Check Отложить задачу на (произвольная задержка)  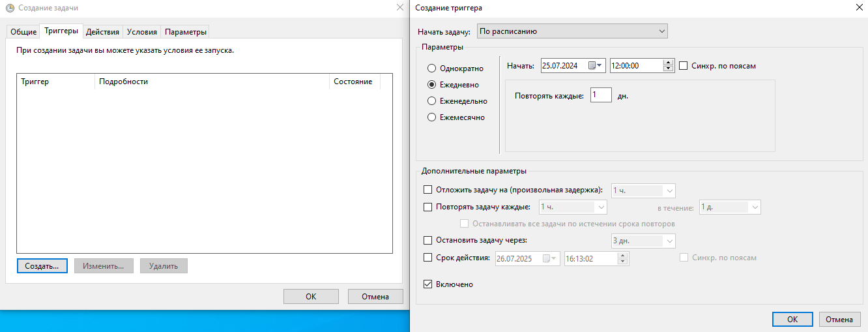tap(428, 190)
